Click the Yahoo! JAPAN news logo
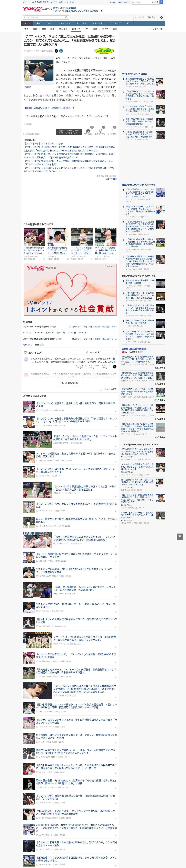This screenshot has width=186, height=868. (37, 9)
